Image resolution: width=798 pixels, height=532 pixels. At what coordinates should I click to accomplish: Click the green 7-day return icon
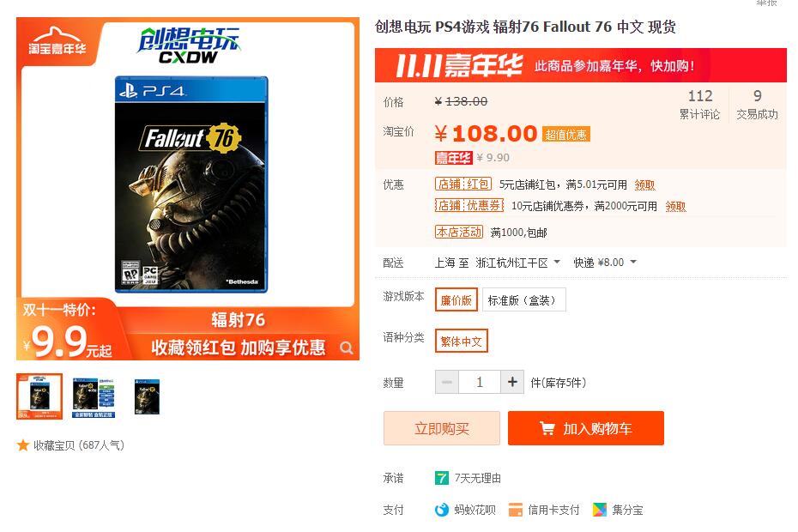442,478
